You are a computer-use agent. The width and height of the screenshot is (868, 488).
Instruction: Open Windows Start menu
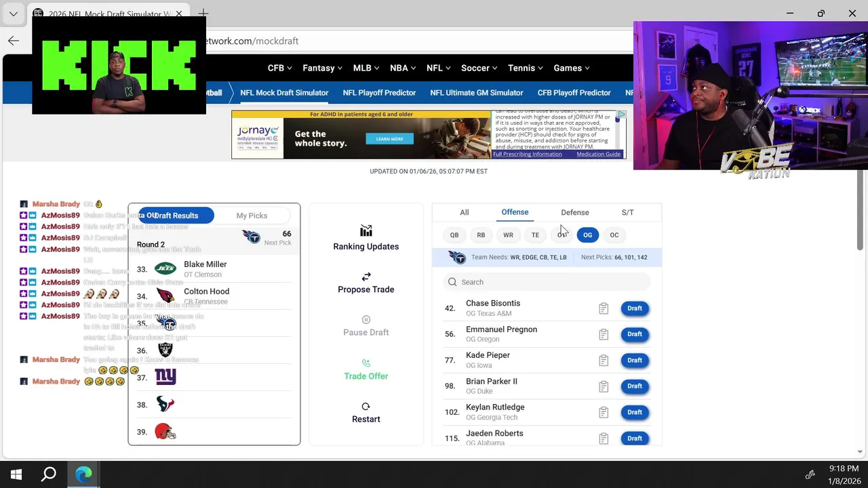pyautogui.click(x=16, y=474)
